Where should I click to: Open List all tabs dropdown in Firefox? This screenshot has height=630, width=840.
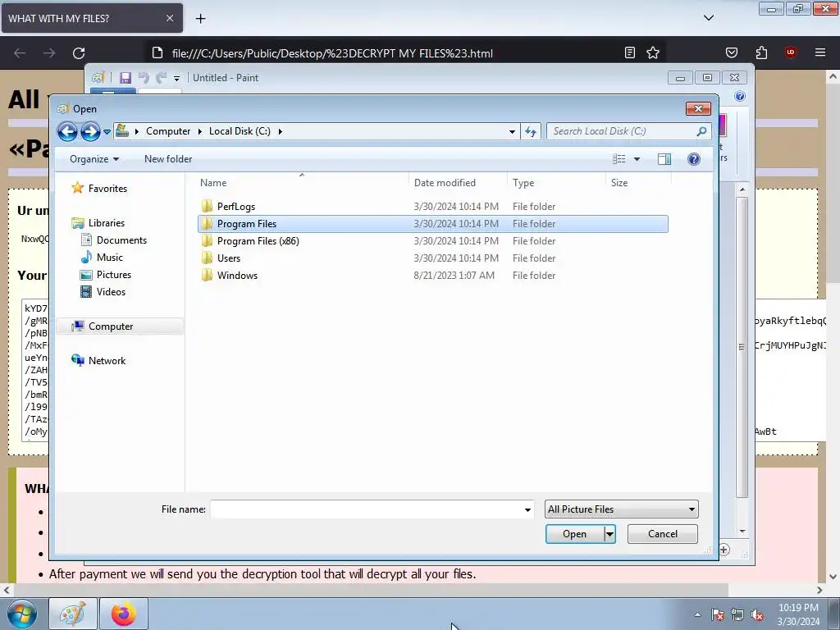[708, 18]
